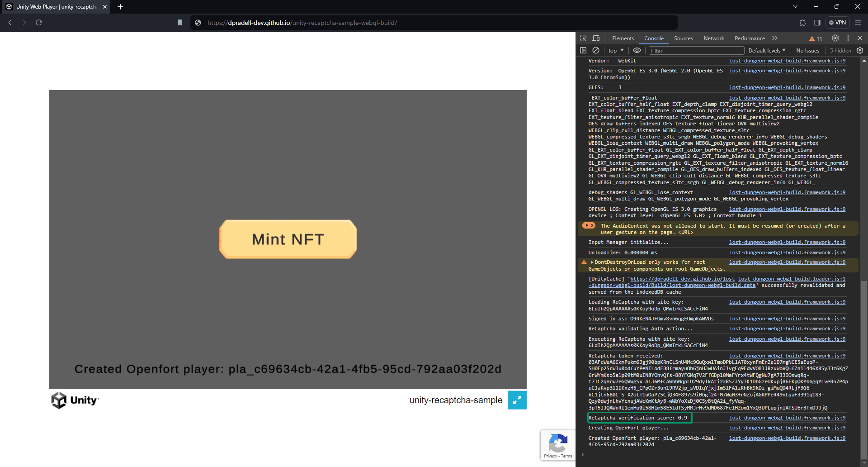This screenshot has height=467, width=868.
Task: Open the browser hamburger menu
Action: [858, 23]
